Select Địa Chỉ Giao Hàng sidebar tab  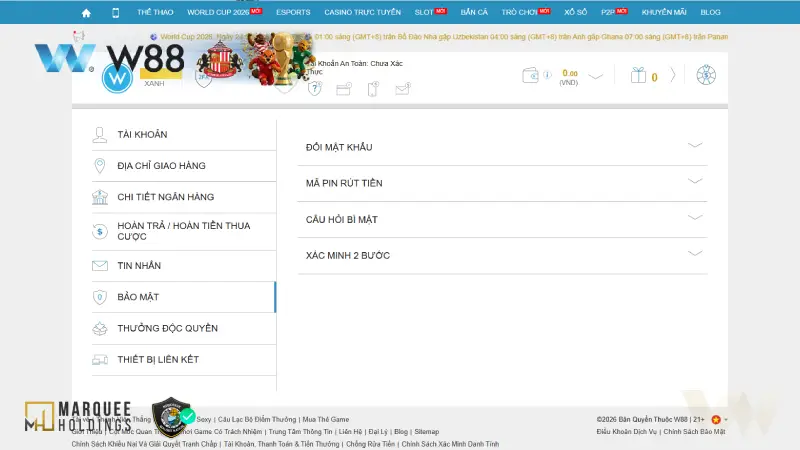coord(184,166)
